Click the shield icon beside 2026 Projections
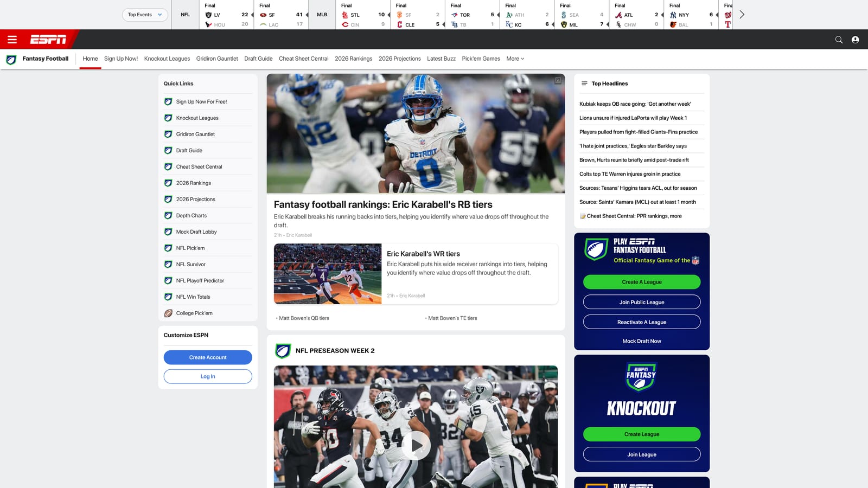This screenshot has width=868, height=488. point(168,200)
